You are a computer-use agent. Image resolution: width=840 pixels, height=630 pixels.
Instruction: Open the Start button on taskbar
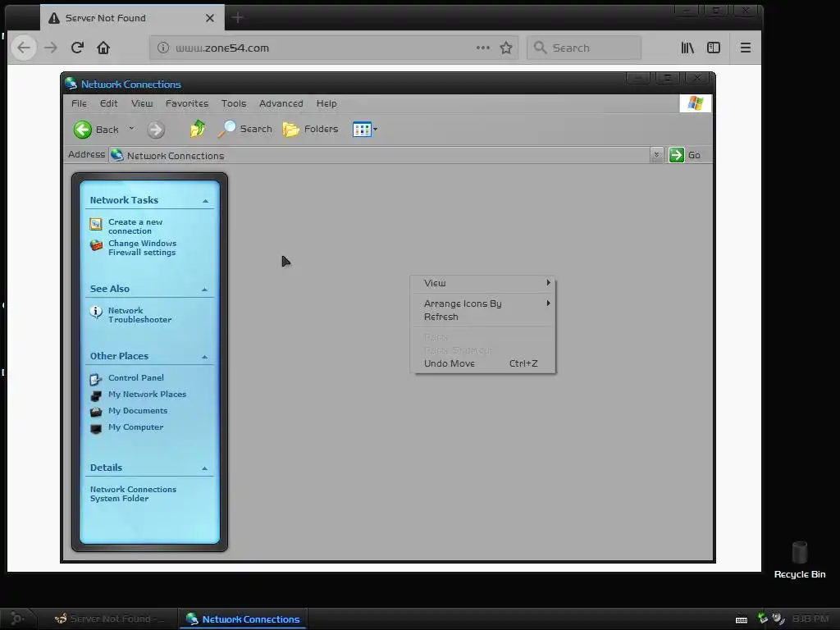coord(17,619)
